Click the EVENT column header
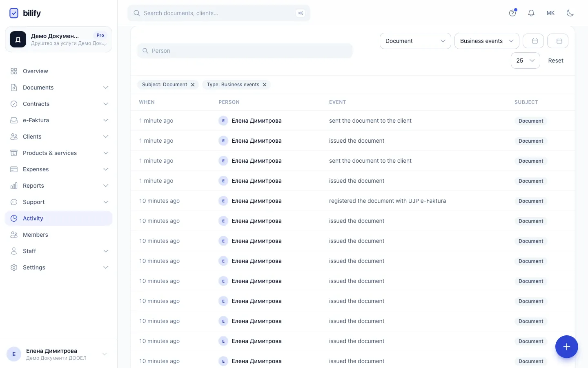This screenshot has height=368, width=588. [338, 102]
